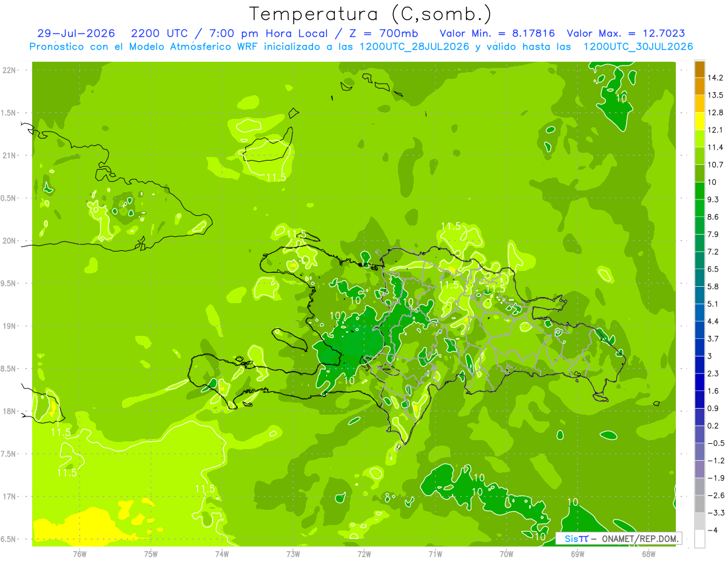Pick the green swatch between 9.3 and 10
728x562 pixels.
click(x=699, y=191)
